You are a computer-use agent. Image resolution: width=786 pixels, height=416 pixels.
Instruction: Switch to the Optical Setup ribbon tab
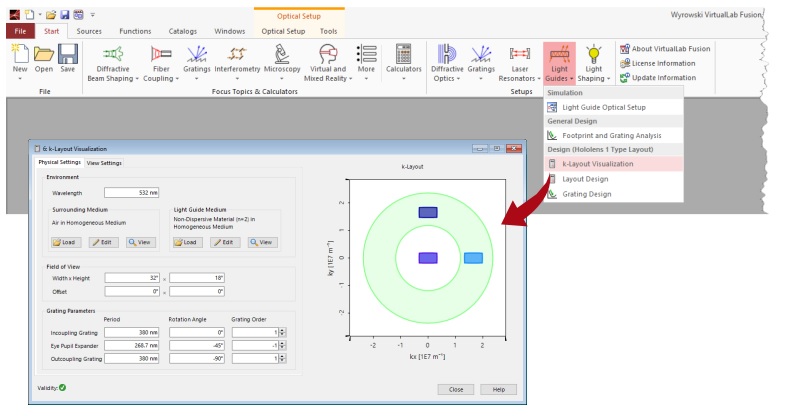point(283,31)
